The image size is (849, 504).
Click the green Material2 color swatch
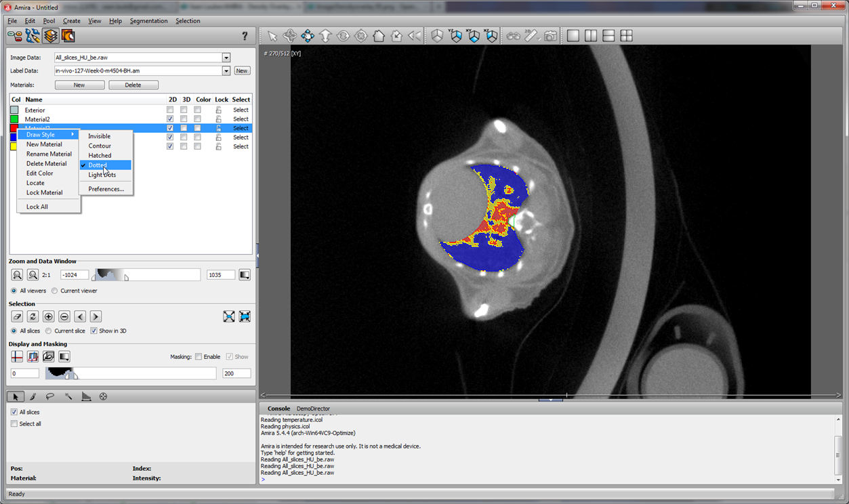pos(14,119)
